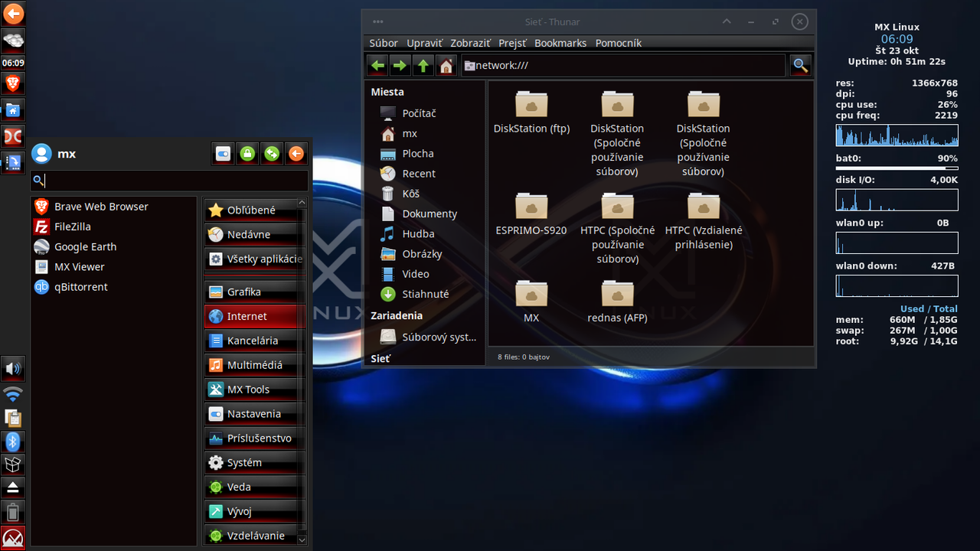Open the rednas (AFP) network share
The width and height of the screenshot is (980, 551).
point(617,295)
